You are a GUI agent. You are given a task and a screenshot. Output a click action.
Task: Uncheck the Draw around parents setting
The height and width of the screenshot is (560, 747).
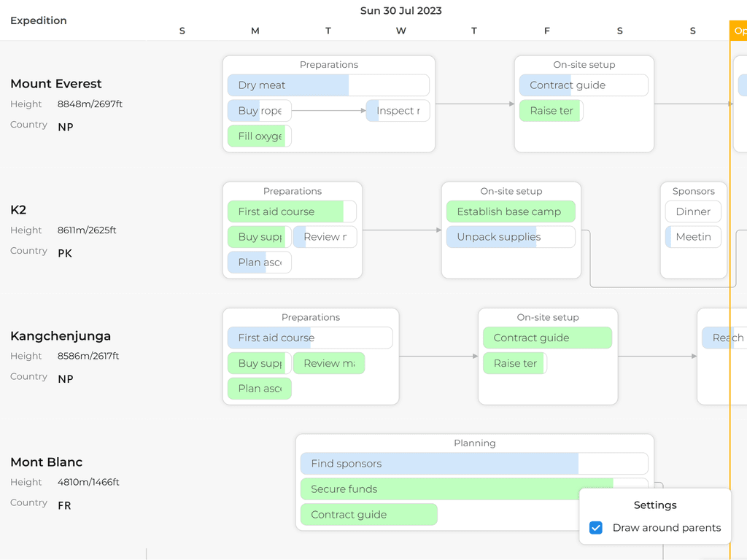click(x=596, y=527)
